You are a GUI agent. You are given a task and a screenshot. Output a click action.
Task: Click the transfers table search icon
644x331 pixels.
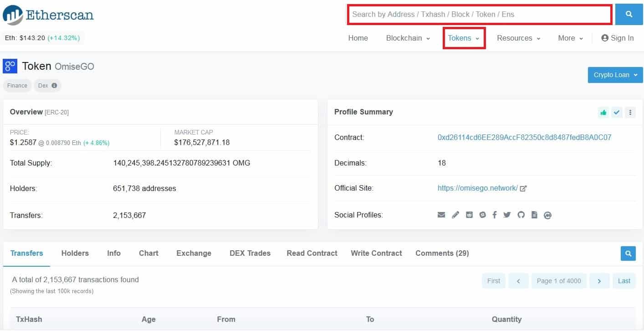(628, 253)
